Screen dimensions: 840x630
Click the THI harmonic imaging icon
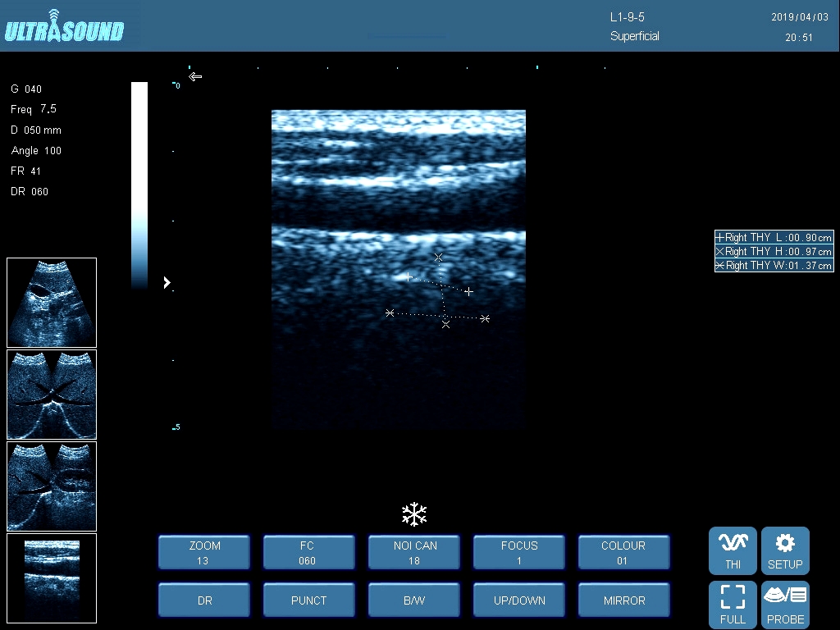pyautogui.click(x=733, y=550)
